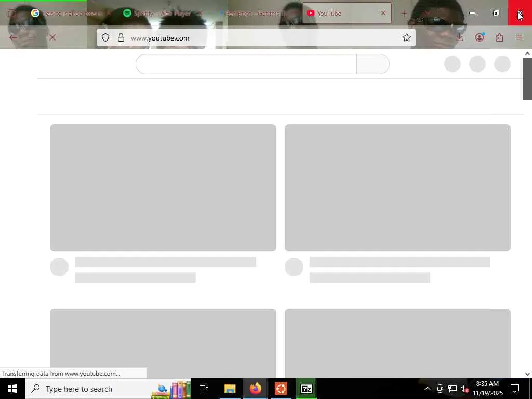Select the YouTube tab
This screenshot has width=532, height=399.
[347, 13]
